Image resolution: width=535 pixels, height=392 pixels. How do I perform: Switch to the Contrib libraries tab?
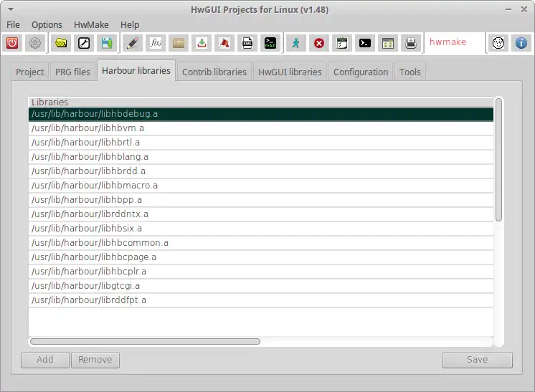point(214,72)
